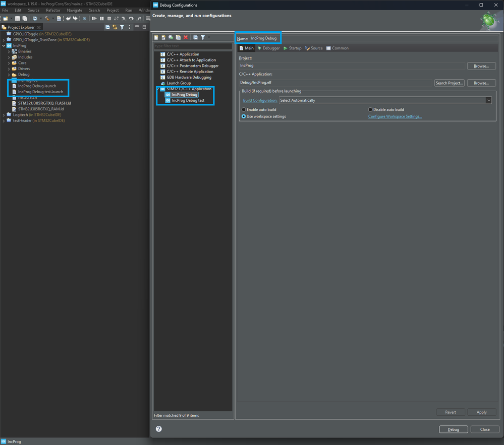This screenshot has width=504, height=445.
Task: Click New launch configuration prototype icon
Action: point(163,38)
